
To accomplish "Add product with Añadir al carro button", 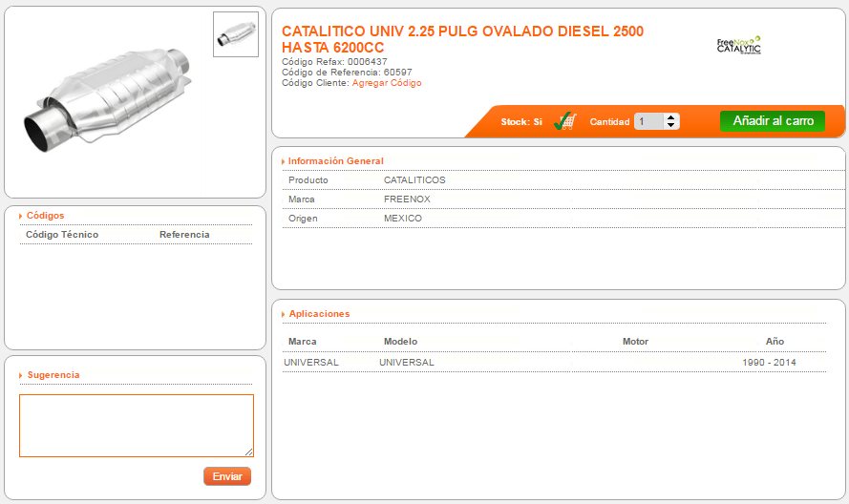I will coord(773,120).
